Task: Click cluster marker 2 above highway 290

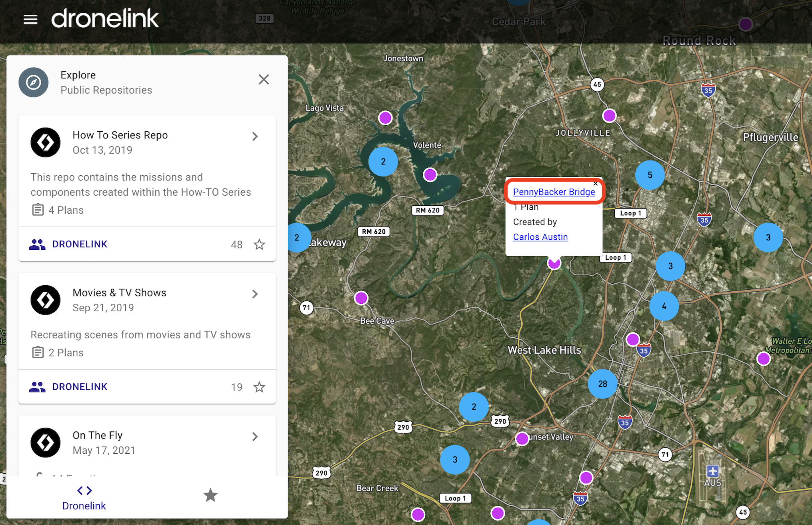Action: tap(474, 407)
